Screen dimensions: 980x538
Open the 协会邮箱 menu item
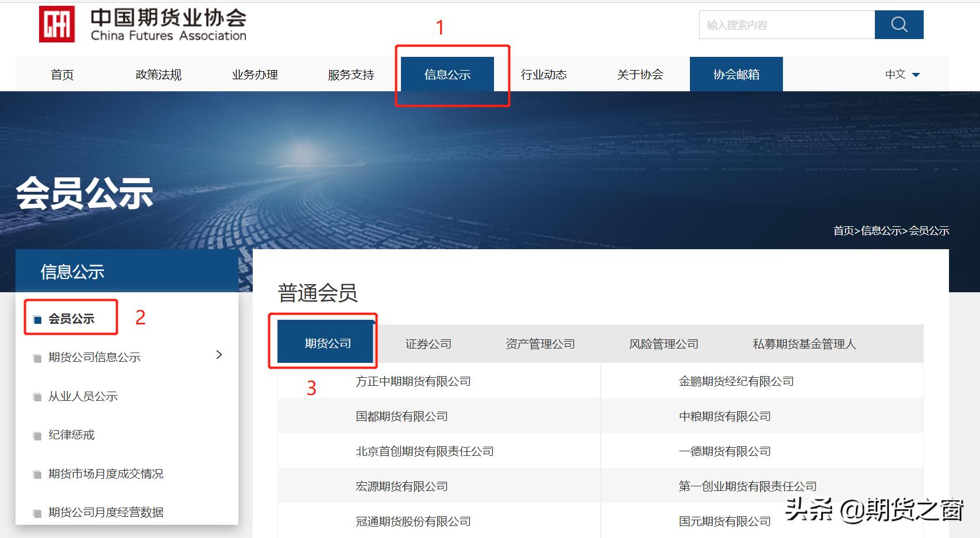pyautogui.click(x=736, y=74)
